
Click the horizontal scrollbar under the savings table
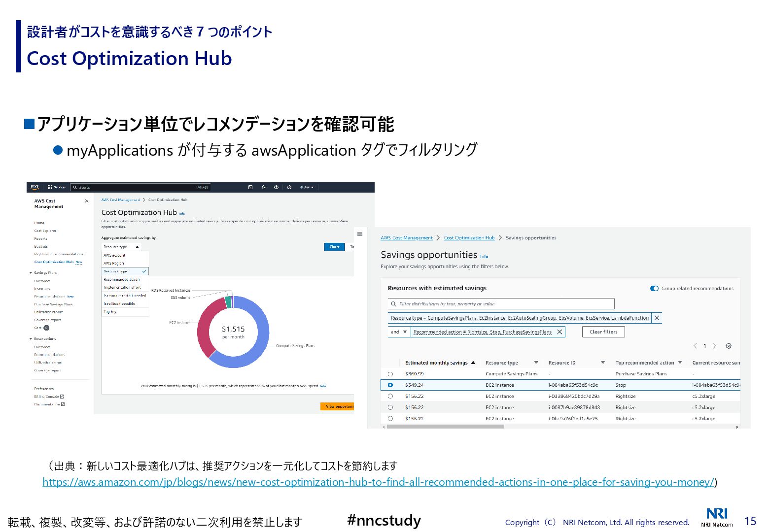tap(445, 427)
